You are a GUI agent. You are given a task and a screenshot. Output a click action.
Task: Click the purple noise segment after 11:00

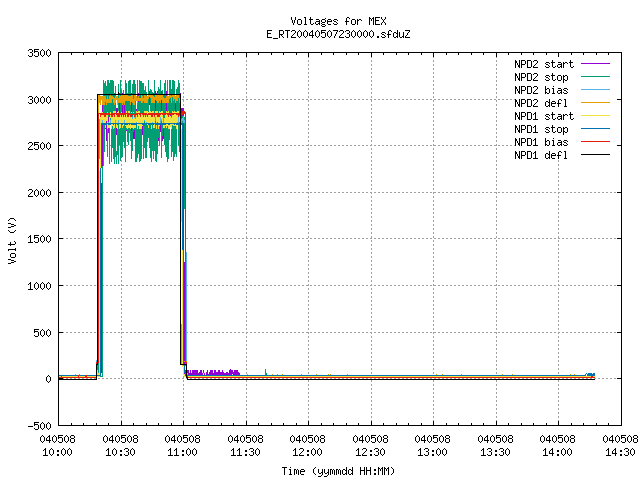click(x=213, y=373)
